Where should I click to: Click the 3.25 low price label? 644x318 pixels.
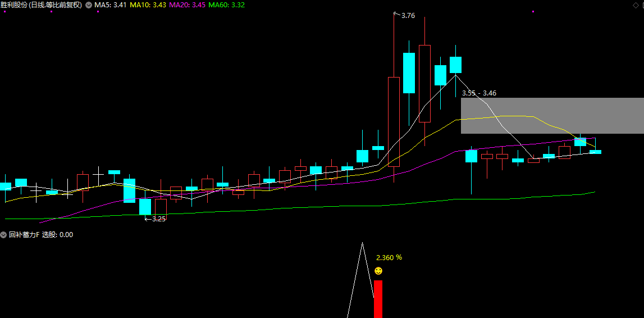pos(158,219)
